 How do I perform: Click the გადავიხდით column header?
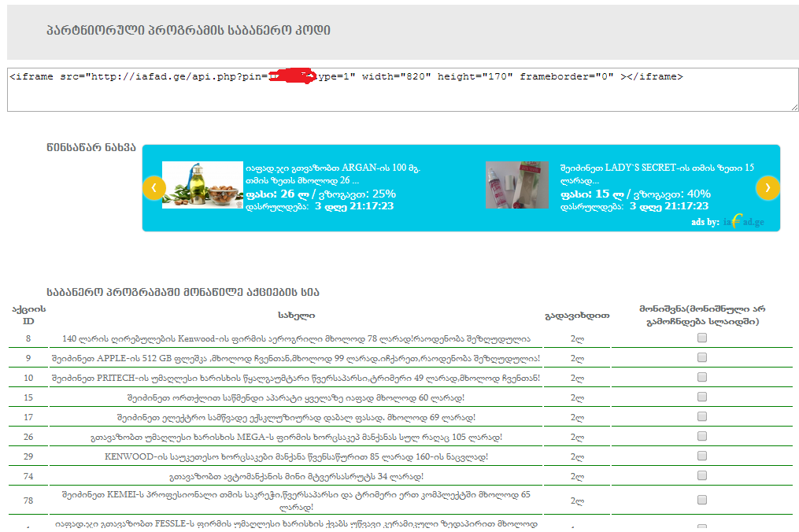(x=577, y=316)
